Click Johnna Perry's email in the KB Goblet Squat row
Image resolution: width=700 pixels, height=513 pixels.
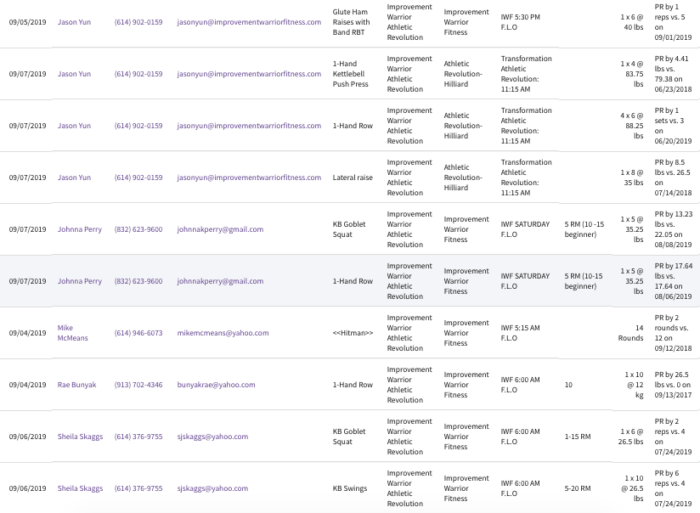220,229
